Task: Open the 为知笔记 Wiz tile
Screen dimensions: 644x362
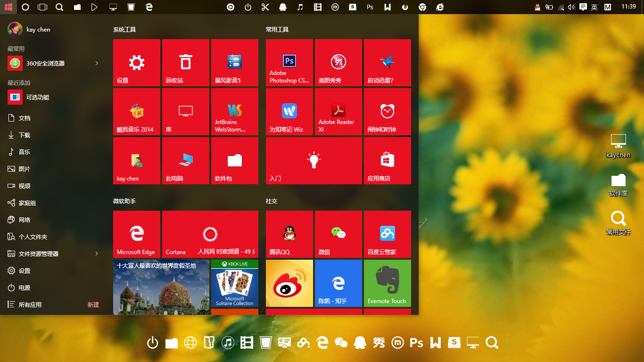Action: [289, 112]
